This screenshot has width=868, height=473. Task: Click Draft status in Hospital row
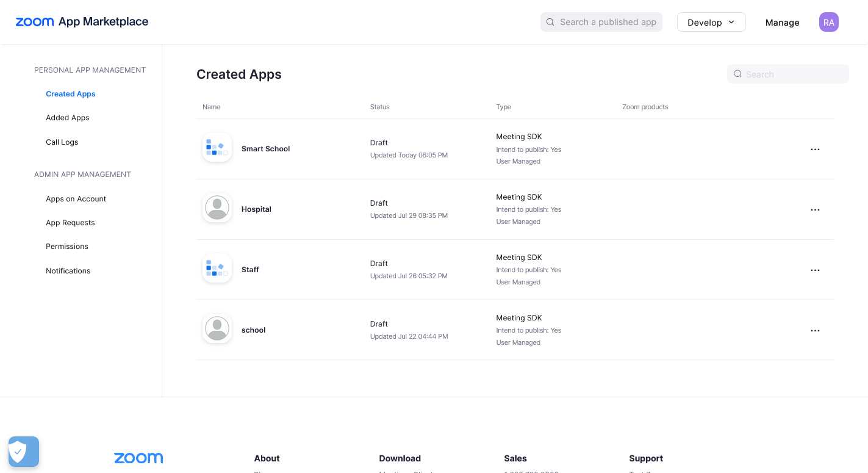379,203
